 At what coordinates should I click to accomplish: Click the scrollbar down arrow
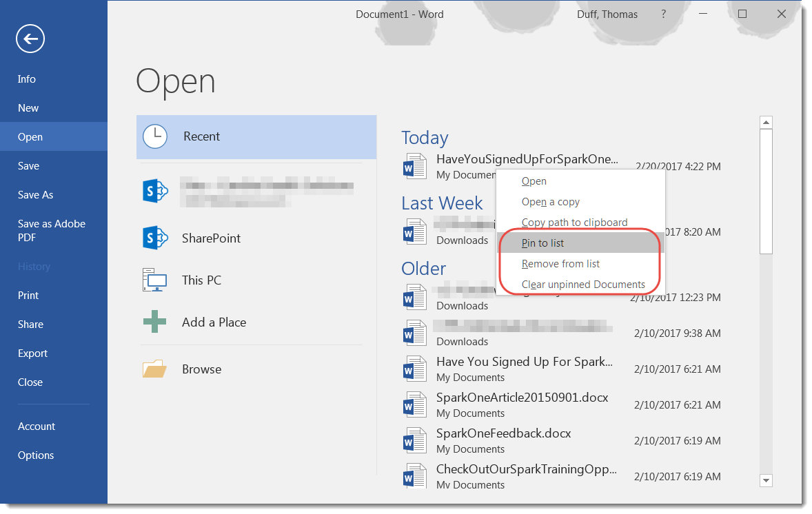tap(766, 480)
